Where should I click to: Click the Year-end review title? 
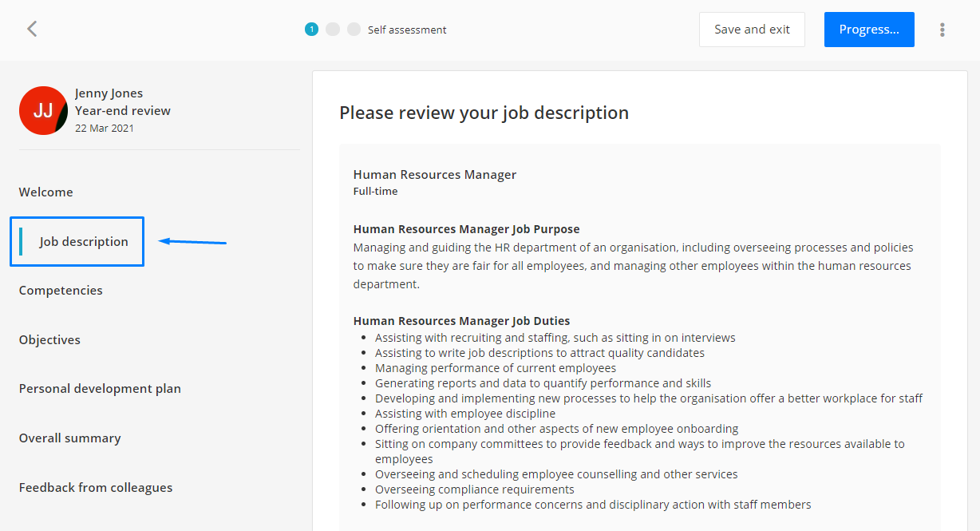click(x=123, y=111)
